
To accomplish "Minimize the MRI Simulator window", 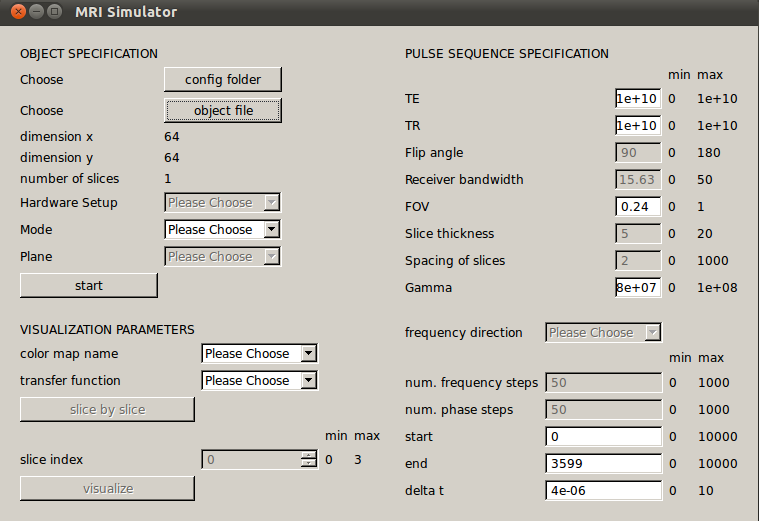I will pos(36,12).
